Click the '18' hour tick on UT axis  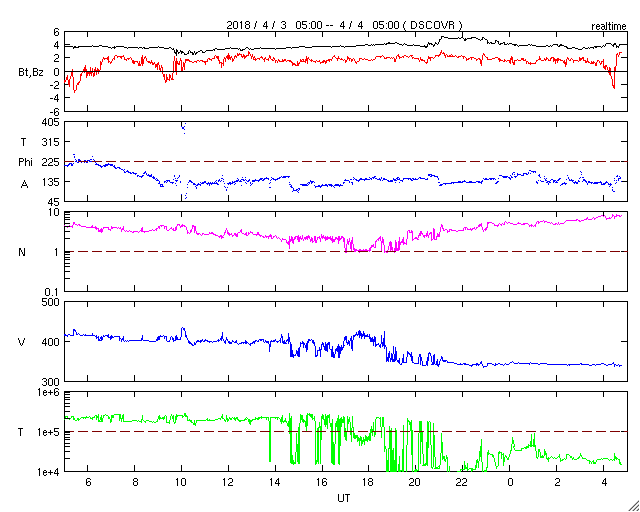369,482
